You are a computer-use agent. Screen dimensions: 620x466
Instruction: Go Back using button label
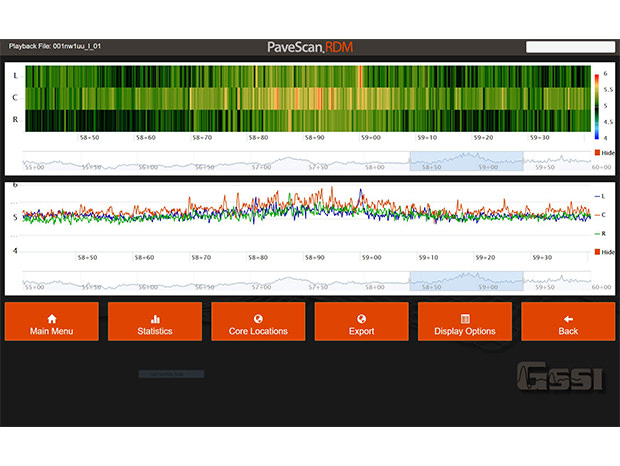click(568, 331)
